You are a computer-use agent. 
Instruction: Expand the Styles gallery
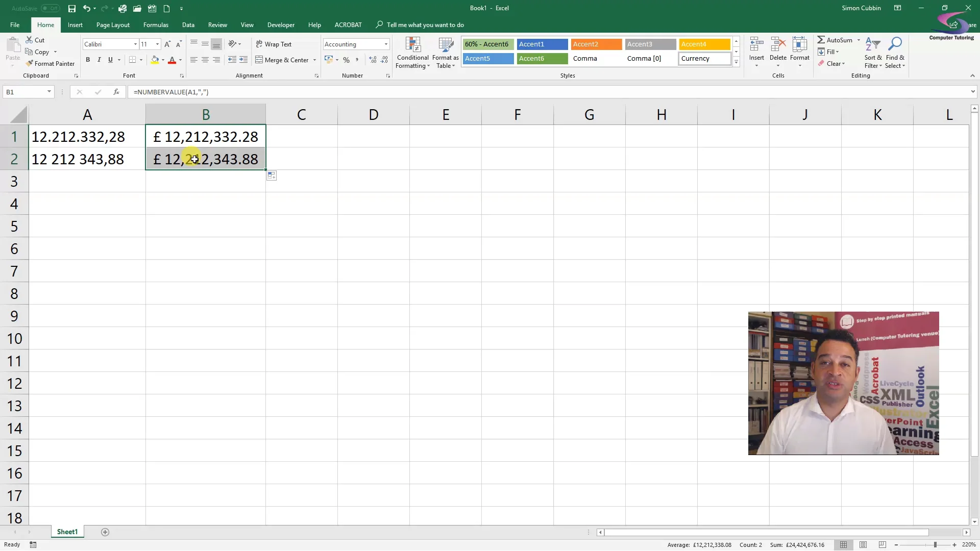tap(737, 62)
